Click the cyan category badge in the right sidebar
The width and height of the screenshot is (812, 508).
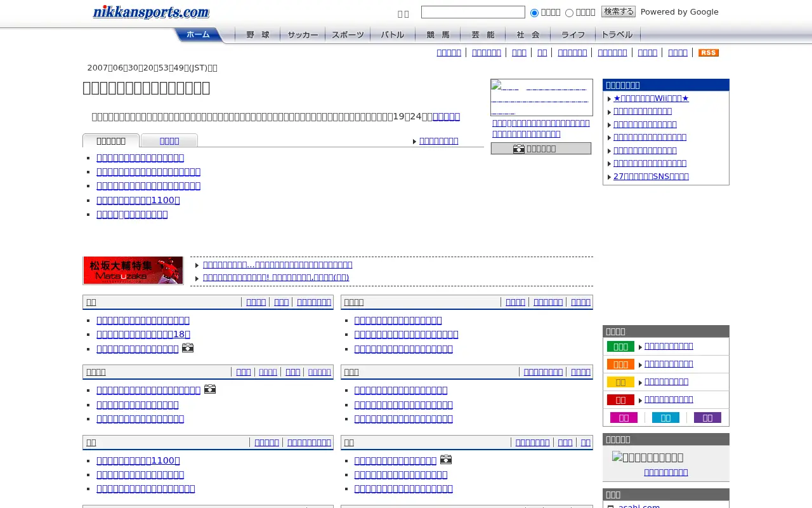coord(665,418)
